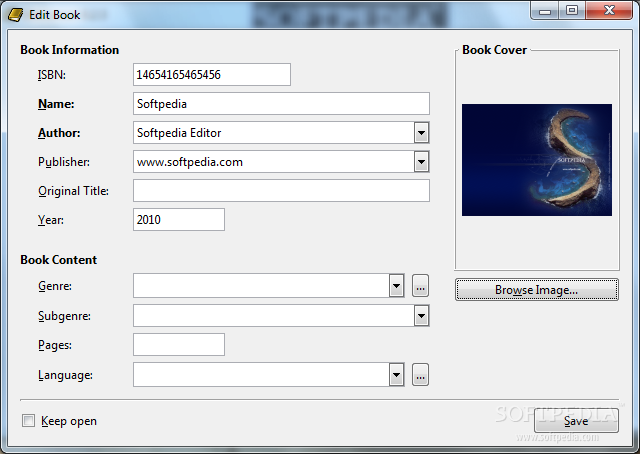Click the Year field showing 2010
Screen dimensions: 640x454
[179, 220]
